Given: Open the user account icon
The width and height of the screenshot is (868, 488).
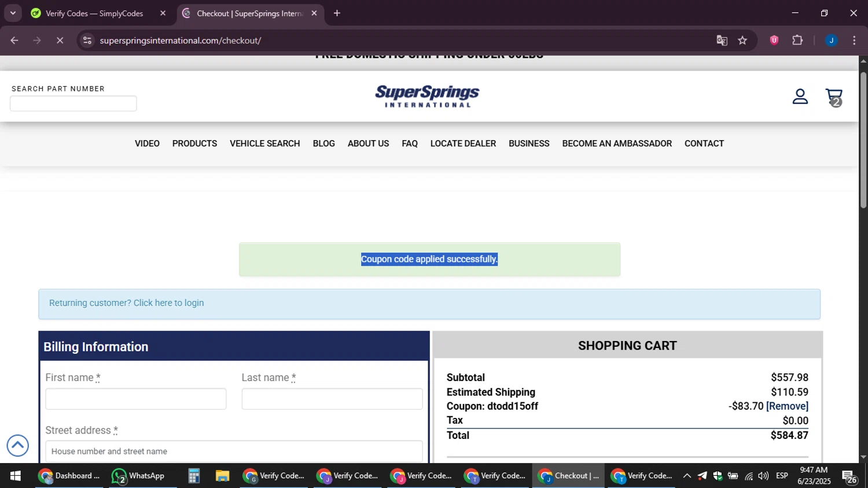Looking at the screenshot, I should 800,97.
